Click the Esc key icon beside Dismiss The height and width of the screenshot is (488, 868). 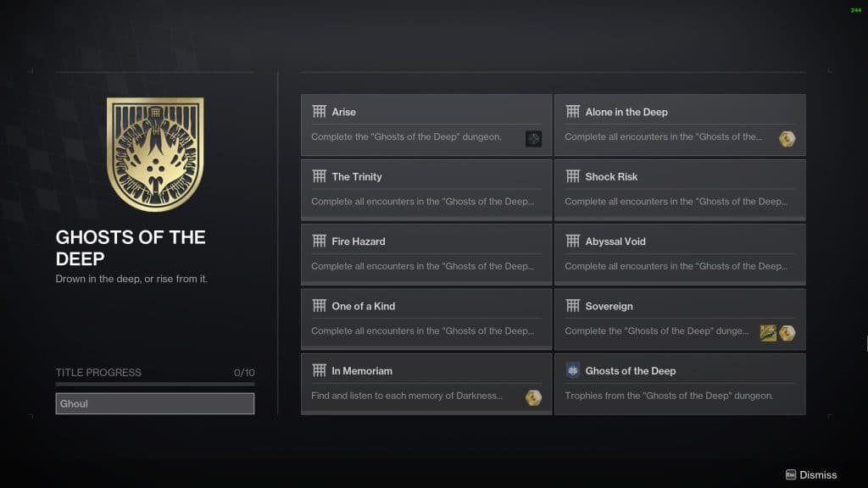(x=791, y=474)
